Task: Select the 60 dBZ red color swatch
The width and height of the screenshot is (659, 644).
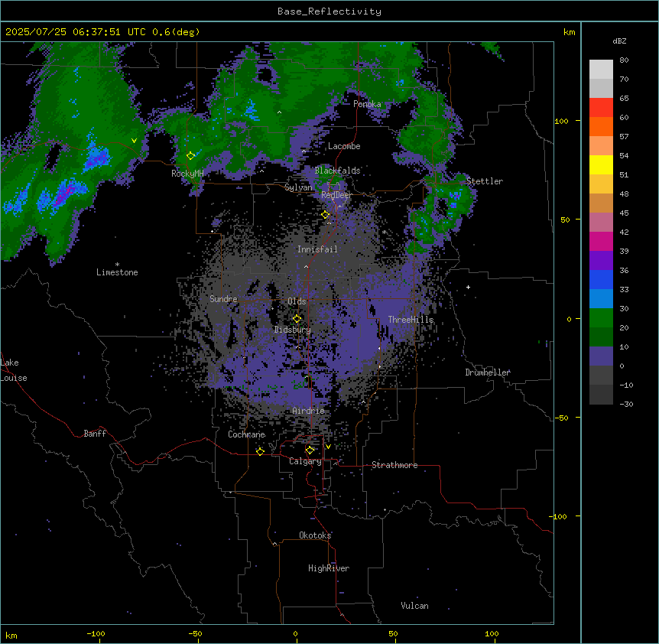Action: pos(601,108)
